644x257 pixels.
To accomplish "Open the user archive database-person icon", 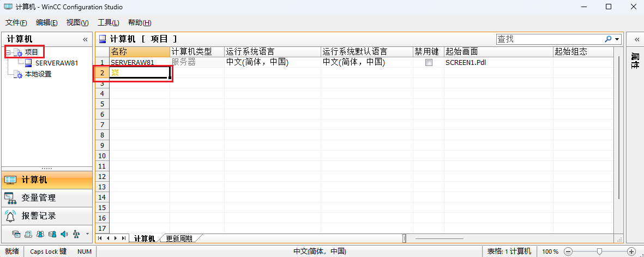I will [52, 234].
